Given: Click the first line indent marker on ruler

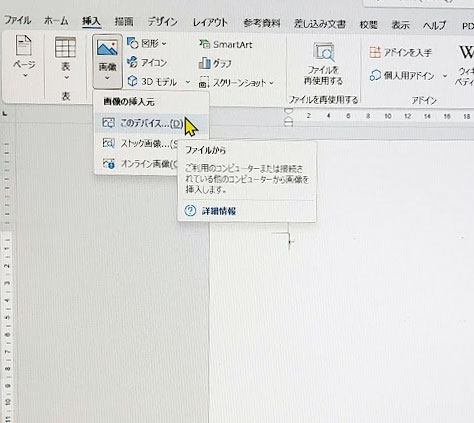Looking at the screenshot, I should 289,111.
